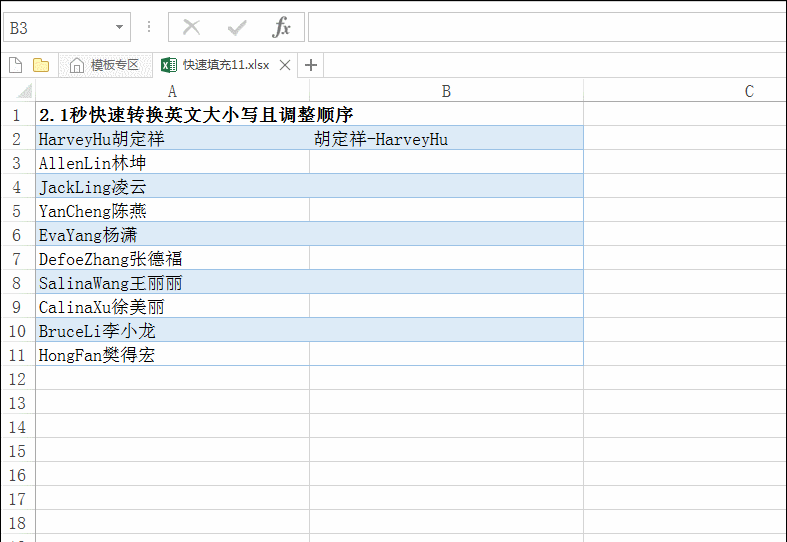Add a new tab with plus button
The width and height of the screenshot is (787, 542).
tap(311, 65)
